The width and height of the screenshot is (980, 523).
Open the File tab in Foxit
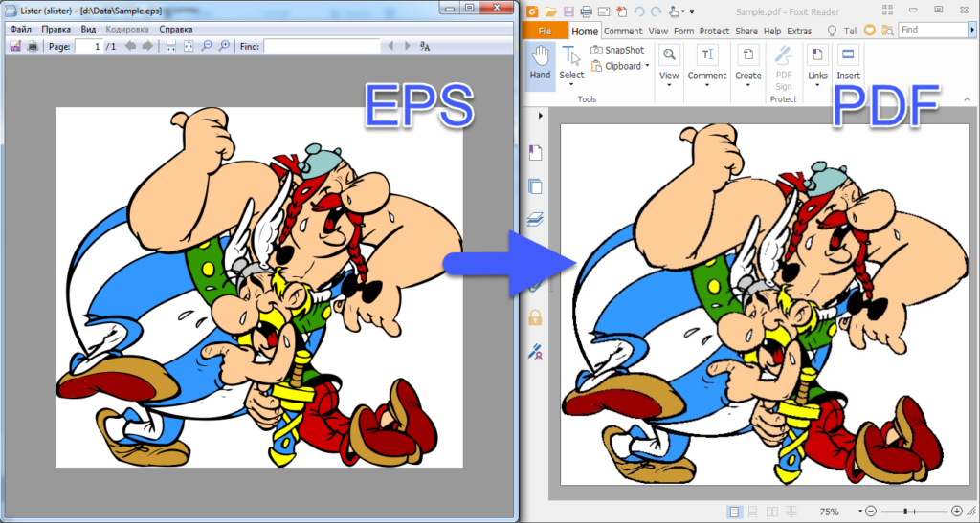[x=545, y=31]
